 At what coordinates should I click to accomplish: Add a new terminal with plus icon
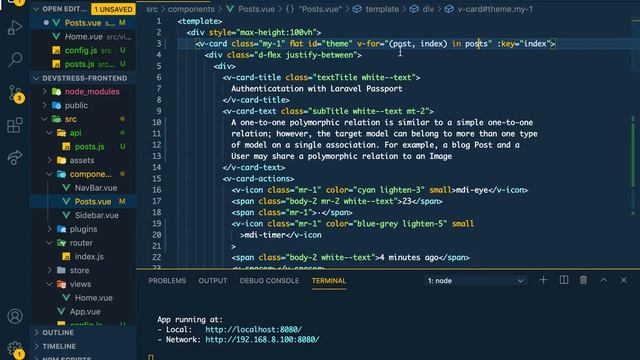543,280
